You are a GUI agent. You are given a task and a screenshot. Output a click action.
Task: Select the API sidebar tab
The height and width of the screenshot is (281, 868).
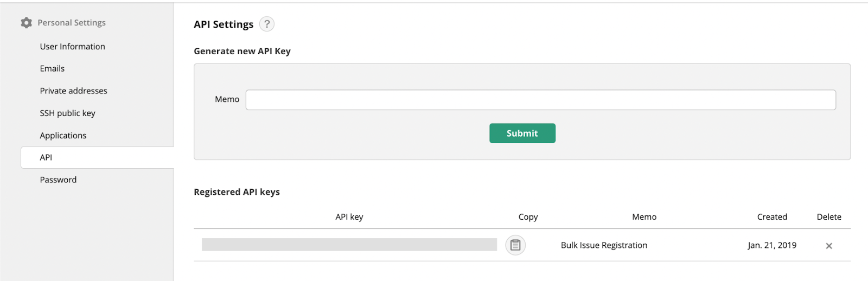(97, 157)
